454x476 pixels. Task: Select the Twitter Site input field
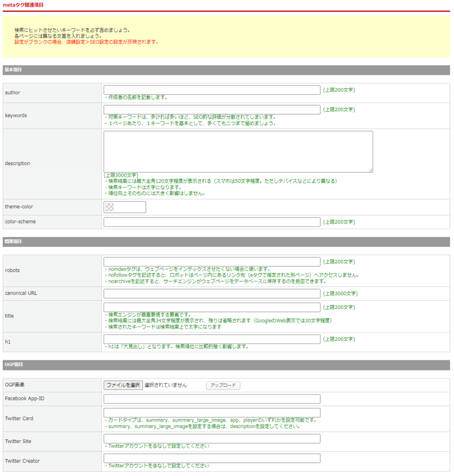[x=212, y=439]
